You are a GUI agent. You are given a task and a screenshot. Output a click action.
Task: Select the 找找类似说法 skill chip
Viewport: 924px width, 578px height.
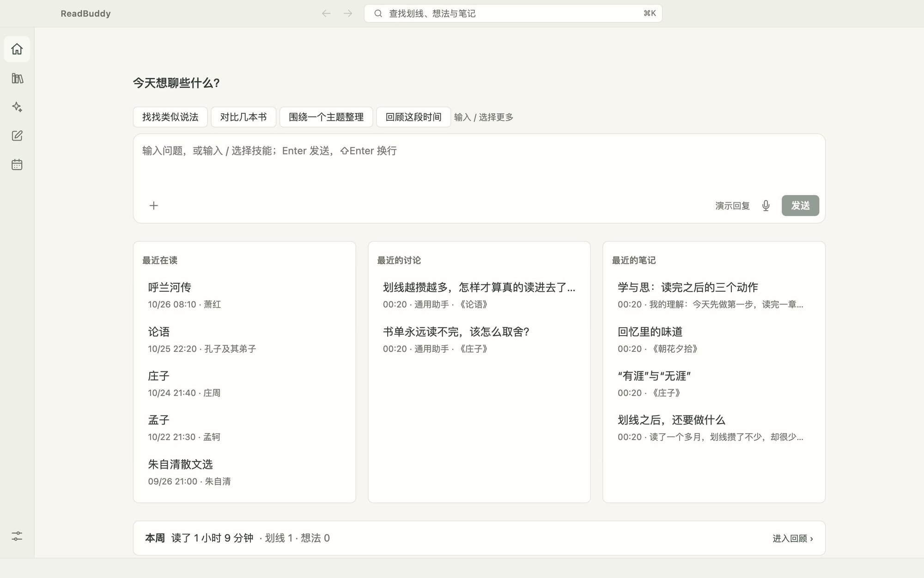pos(170,117)
